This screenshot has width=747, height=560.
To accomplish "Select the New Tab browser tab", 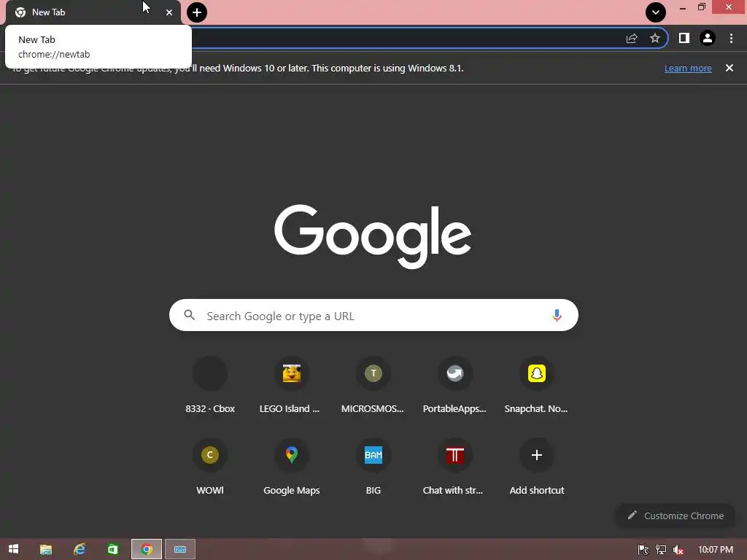I will click(x=93, y=12).
